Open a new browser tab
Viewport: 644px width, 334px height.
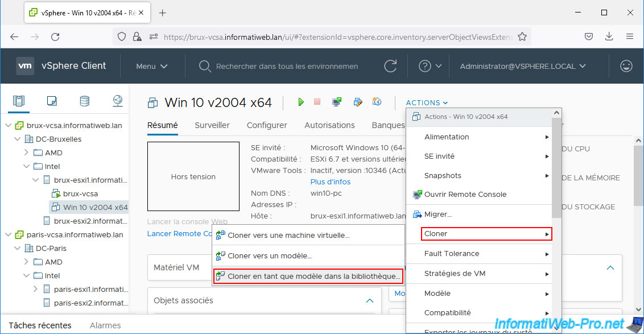(163, 13)
